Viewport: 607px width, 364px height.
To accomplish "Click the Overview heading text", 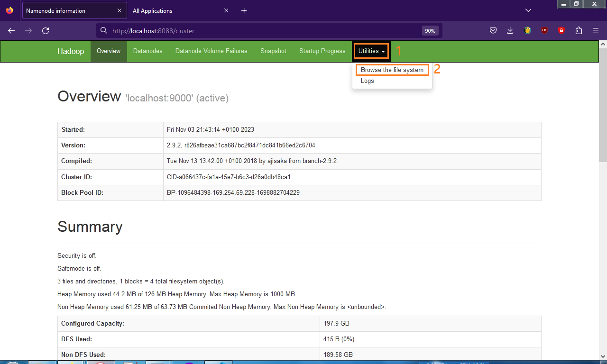I will pyautogui.click(x=89, y=96).
